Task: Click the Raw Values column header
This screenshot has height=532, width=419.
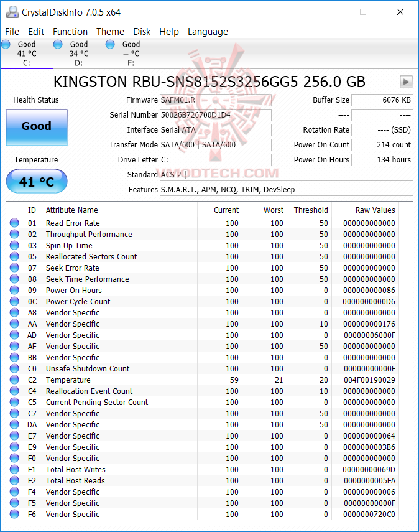Action: (375, 210)
